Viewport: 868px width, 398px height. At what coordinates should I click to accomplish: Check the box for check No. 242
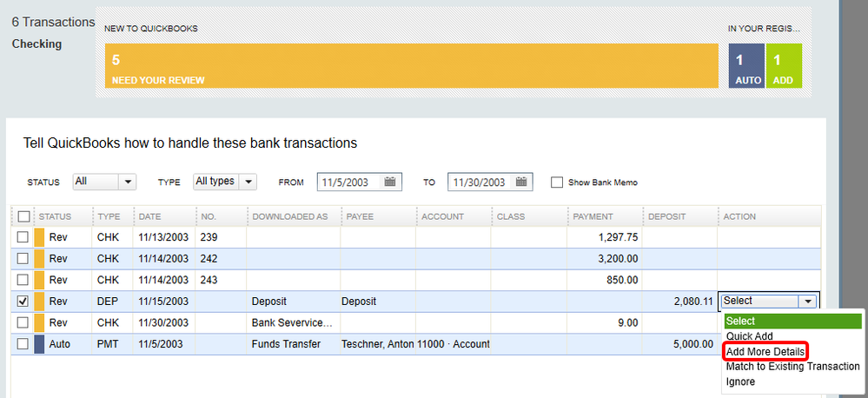(x=23, y=258)
